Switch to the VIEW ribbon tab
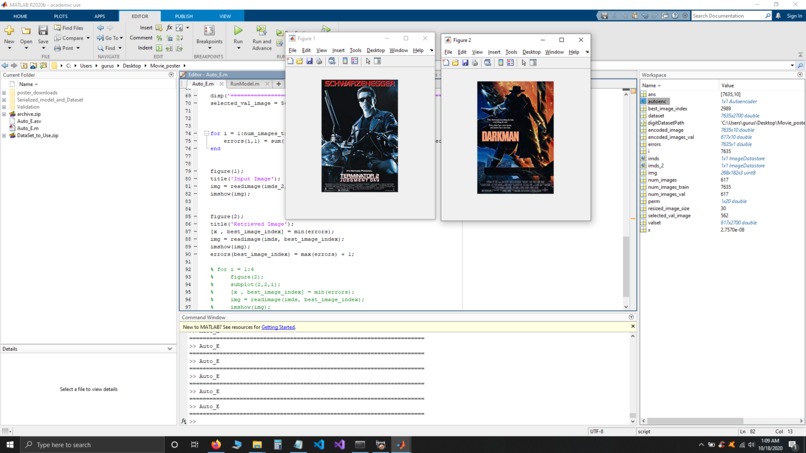This screenshot has height=453, width=806. (225, 16)
